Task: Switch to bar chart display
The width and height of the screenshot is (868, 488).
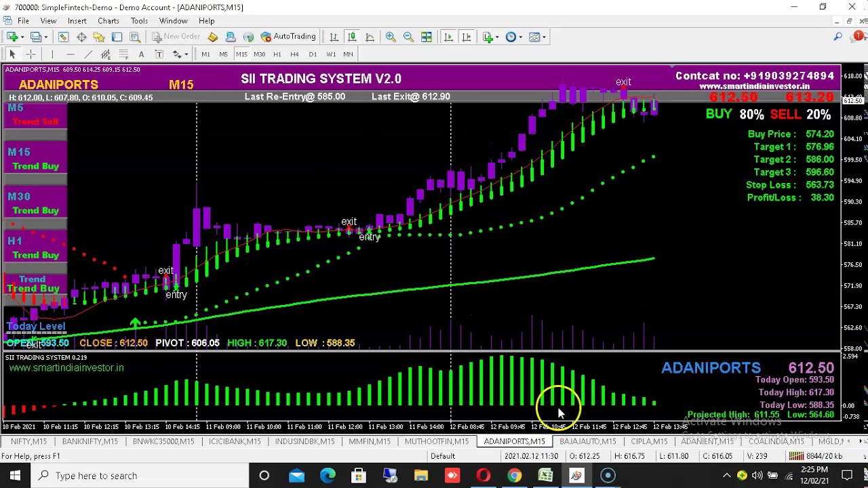Action: (334, 37)
